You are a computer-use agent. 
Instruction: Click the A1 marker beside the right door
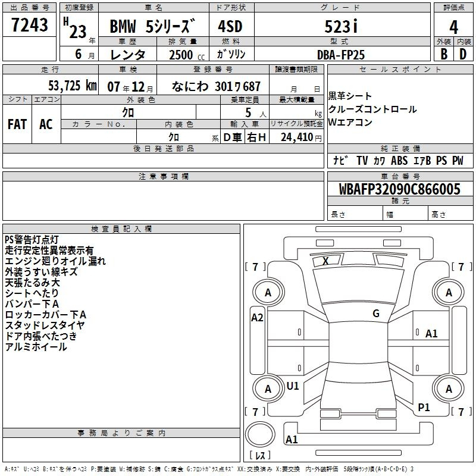(x=431, y=334)
